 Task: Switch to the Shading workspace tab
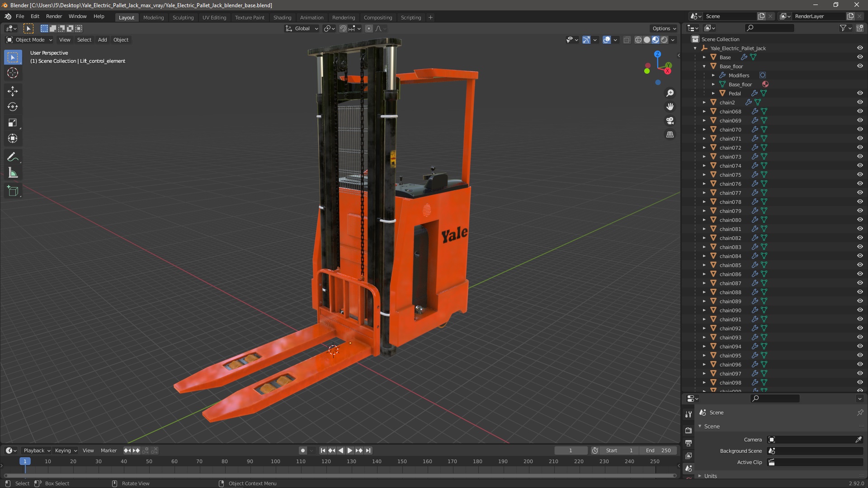coord(282,18)
